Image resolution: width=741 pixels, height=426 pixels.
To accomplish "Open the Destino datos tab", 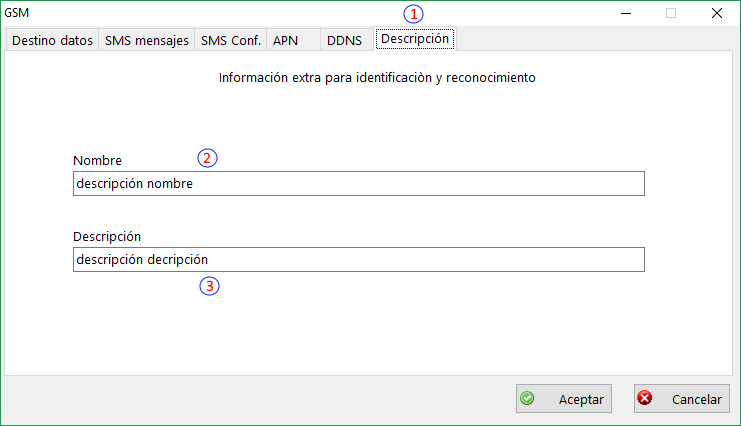I will tap(52, 40).
